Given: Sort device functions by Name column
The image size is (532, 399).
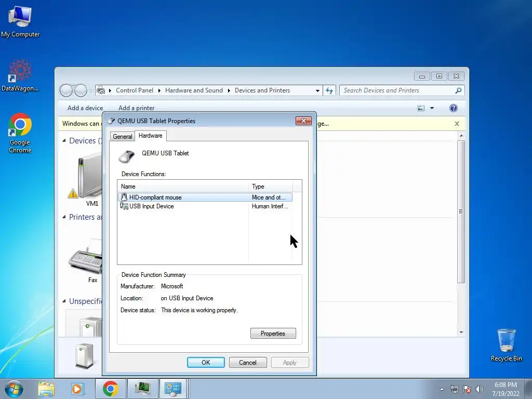Looking at the screenshot, I should pyautogui.click(x=183, y=187).
